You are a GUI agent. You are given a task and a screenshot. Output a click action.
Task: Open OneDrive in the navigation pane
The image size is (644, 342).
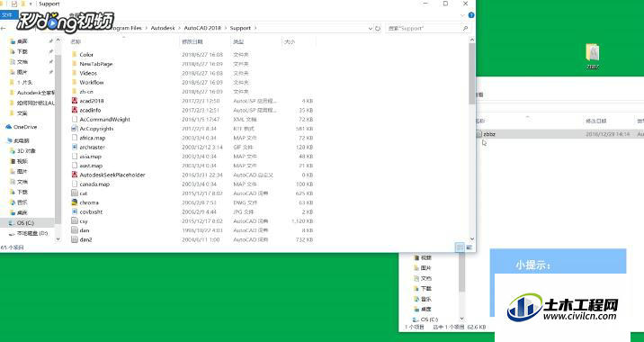click(x=22, y=127)
